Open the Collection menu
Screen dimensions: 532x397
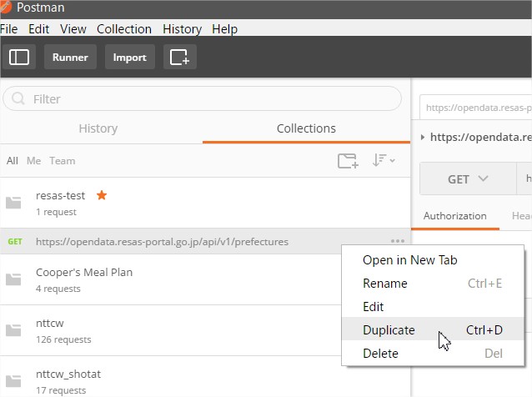pyautogui.click(x=124, y=29)
